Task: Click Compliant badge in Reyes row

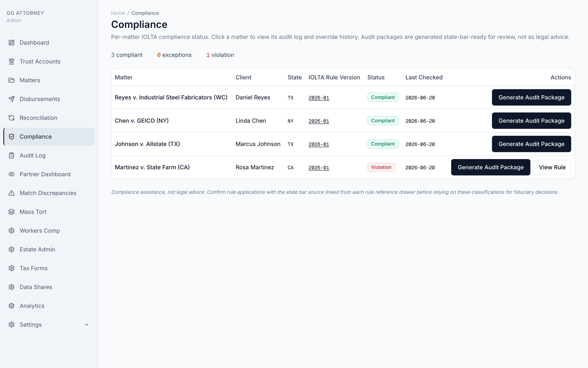Action: click(x=383, y=97)
